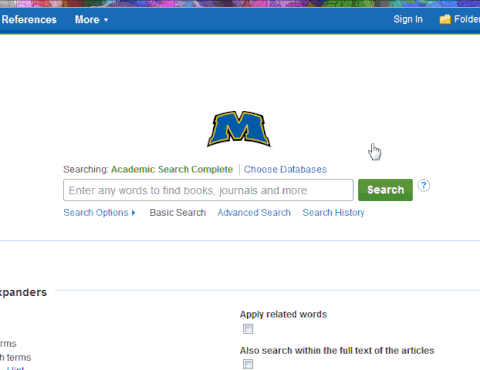Click into the search words input field
This screenshot has width=480, height=370.
tap(208, 190)
